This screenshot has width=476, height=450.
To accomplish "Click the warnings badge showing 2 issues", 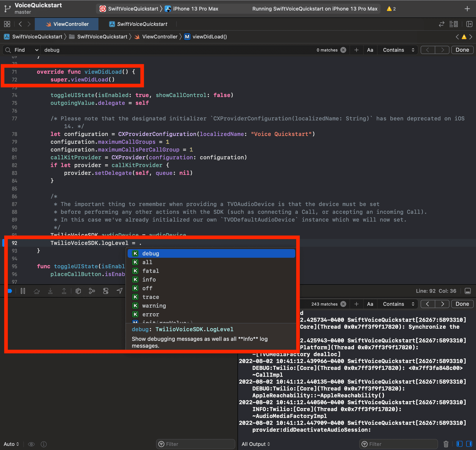I will pos(391,9).
